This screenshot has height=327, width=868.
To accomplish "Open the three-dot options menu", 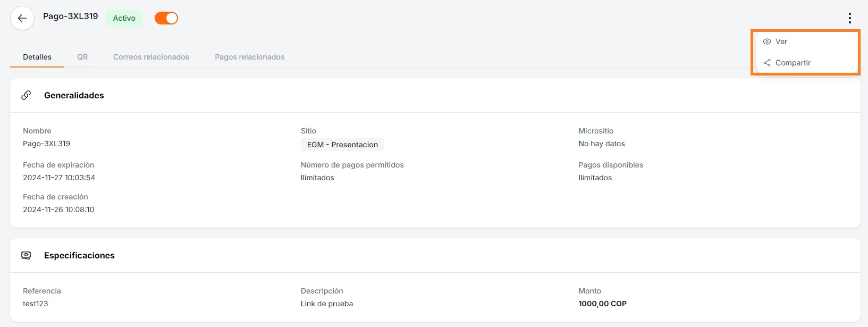I will pyautogui.click(x=849, y=19).
